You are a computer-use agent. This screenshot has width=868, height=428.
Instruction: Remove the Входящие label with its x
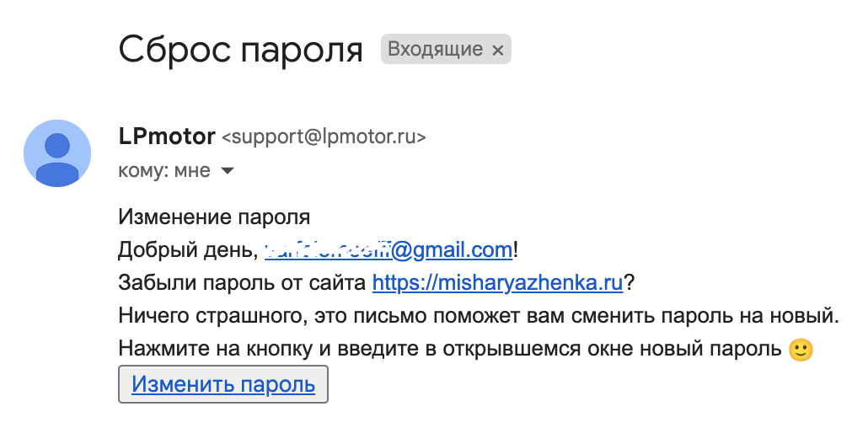click(498, 51)
